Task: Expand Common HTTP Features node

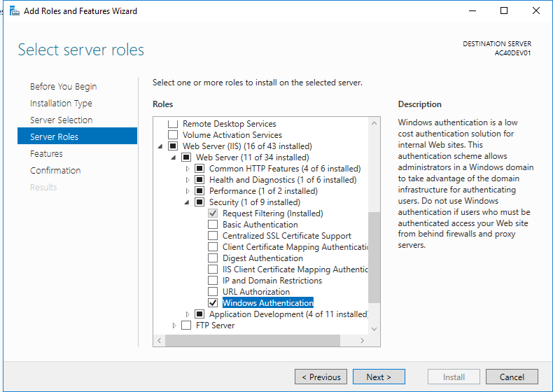Action: [x=188, y=169]
